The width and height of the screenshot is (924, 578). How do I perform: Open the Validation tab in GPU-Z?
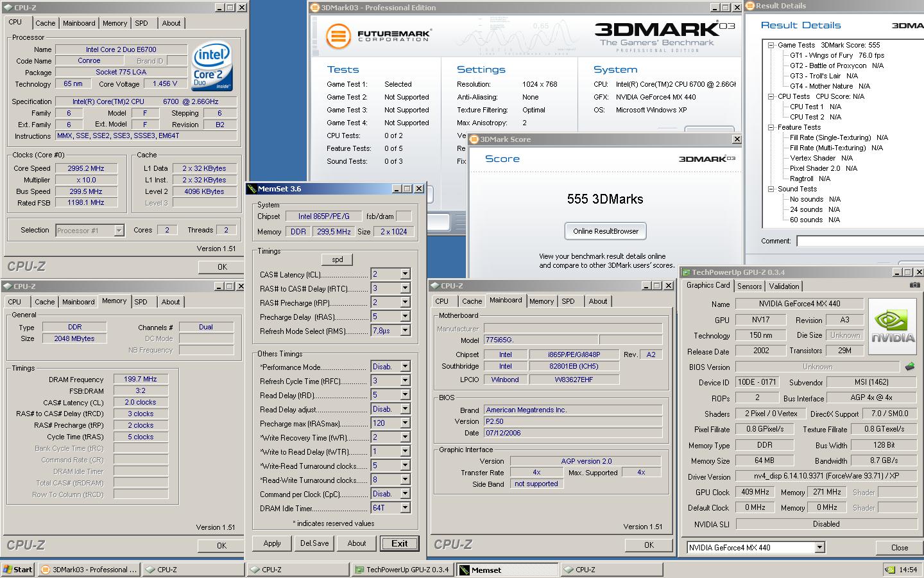pos(784,286)
